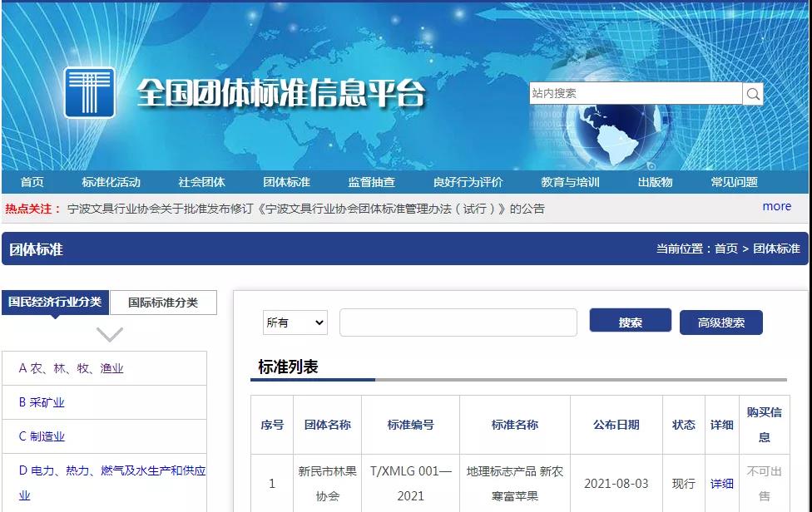Open the 所有 search filter dropdown

pos(295,322)
